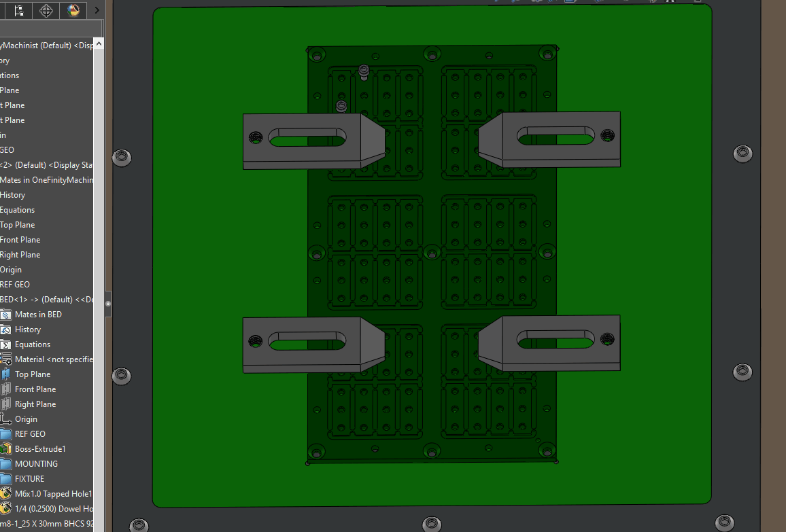The height and width of the screenshot is (532, 786).
Task: Click the Origin coordinate icon in the tree
Action: tap(5, 419)
